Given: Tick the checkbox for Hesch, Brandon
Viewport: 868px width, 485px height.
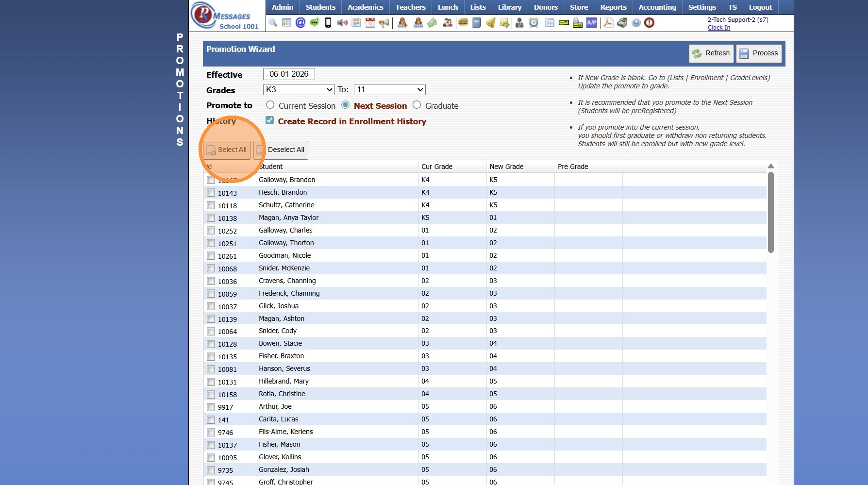Looking at the screenshot, I should pos(211,193).
